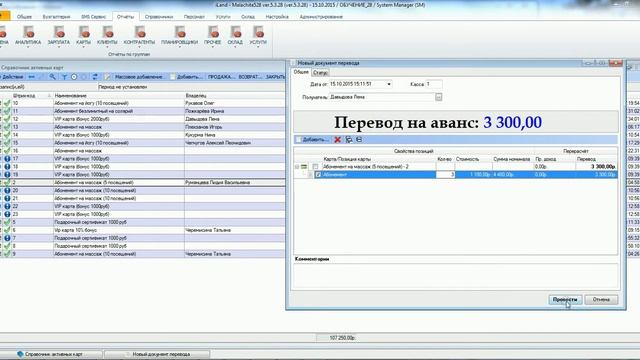Click the Кол-во cell showing 3

445,175
